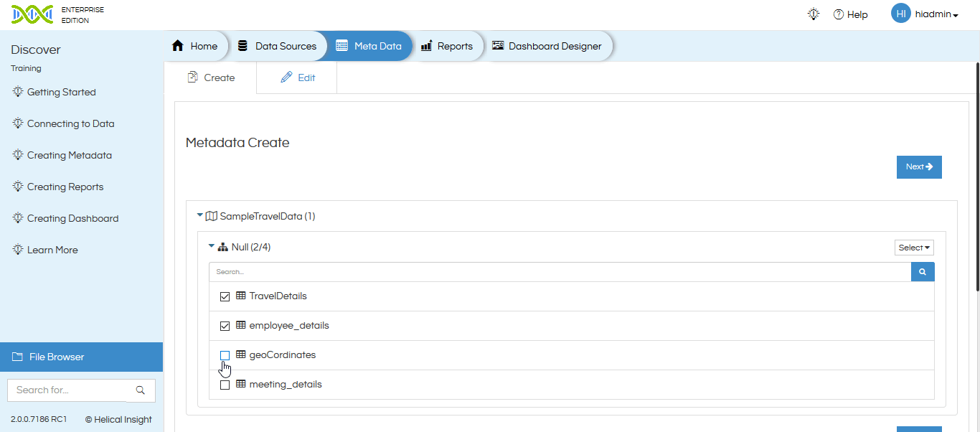
Task: Click the sidebar Search for field
Action: click(67, 390)
